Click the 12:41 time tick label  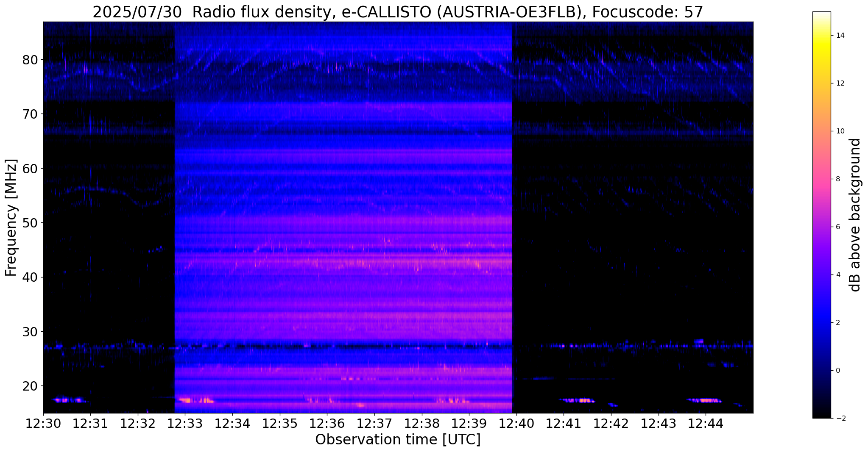564,423
